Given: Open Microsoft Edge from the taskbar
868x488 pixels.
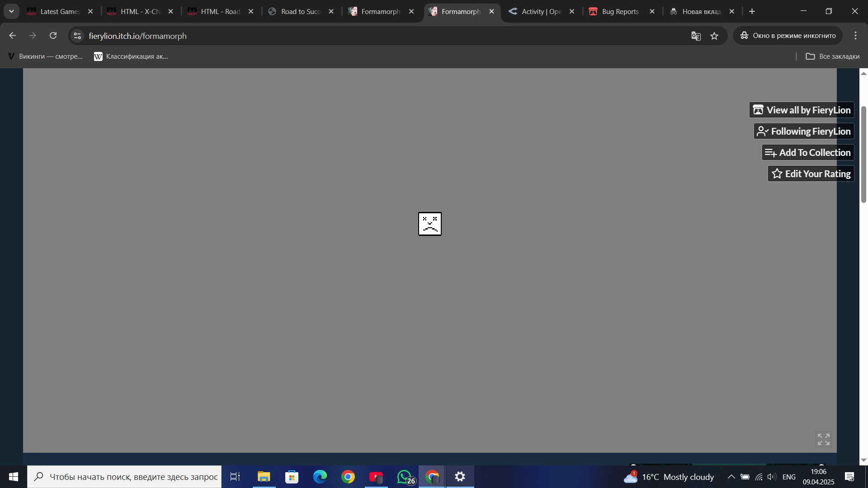Looking at the screenshot, I should click(x=320, y=477).
